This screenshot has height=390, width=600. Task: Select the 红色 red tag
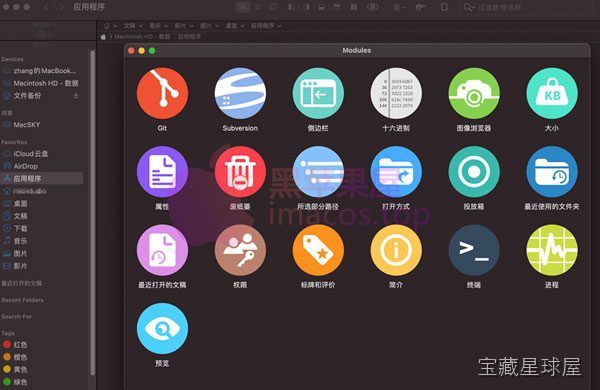click(15, 344)
